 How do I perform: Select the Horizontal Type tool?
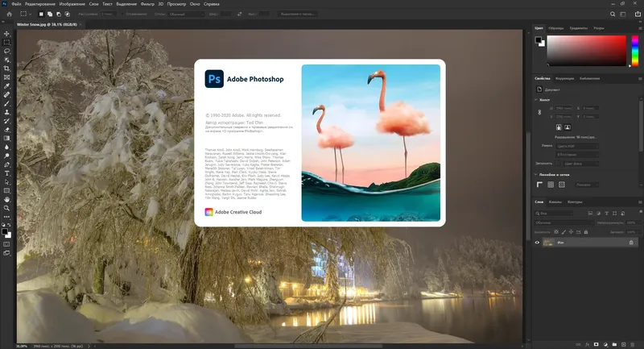pos(7,172)
